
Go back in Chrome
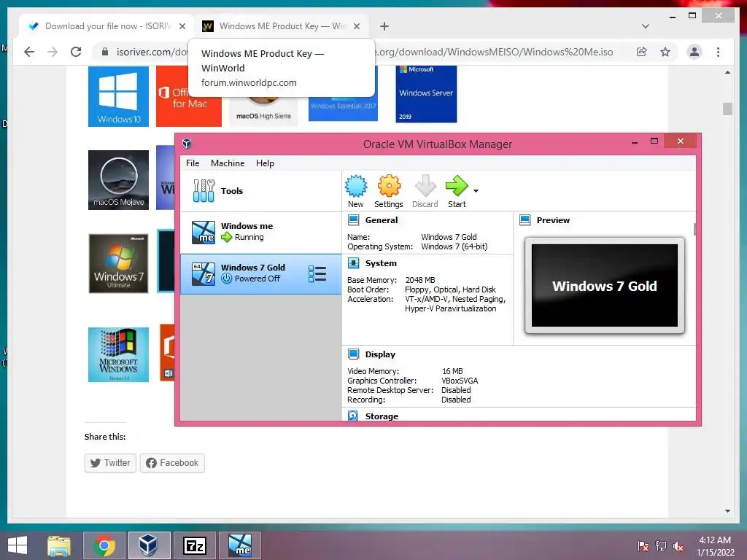tap(29, 52)
